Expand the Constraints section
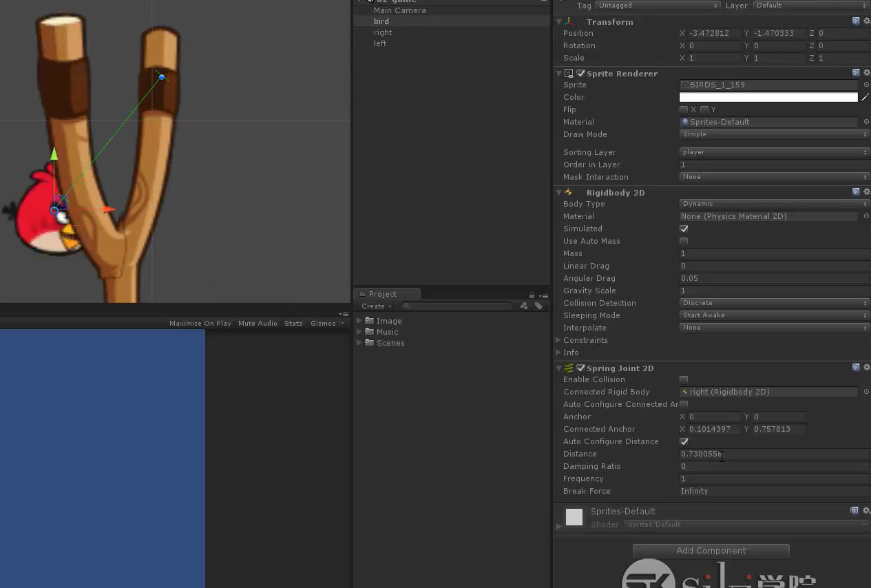 pyautogui.click(x=558, y=340)
